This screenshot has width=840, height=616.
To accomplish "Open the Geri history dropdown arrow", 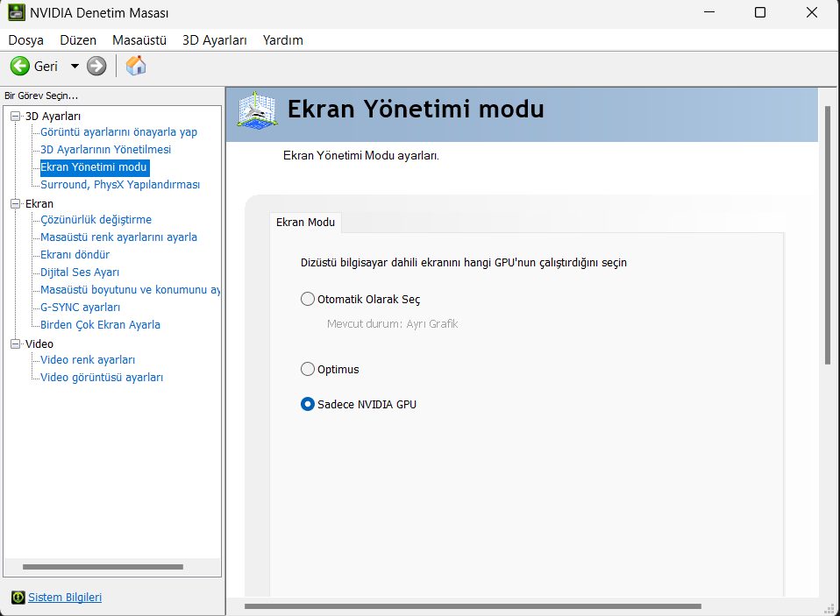I will (75, 67).
